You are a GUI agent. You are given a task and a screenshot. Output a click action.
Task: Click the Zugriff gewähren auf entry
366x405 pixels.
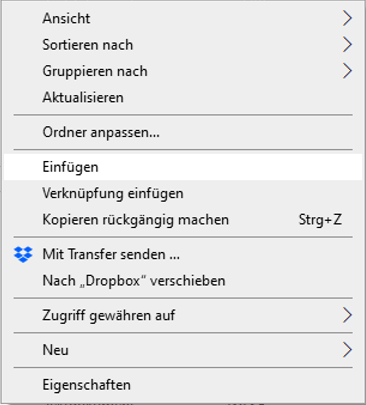point(183,315)
